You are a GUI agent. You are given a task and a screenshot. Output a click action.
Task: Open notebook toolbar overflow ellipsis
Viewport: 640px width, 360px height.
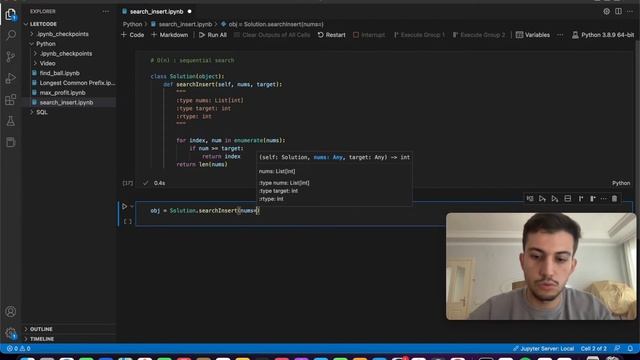point(560,35)
